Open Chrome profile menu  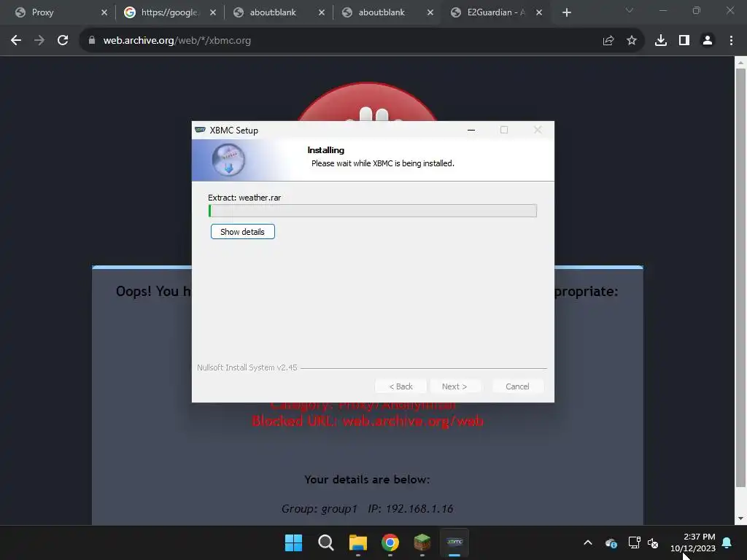708,41
